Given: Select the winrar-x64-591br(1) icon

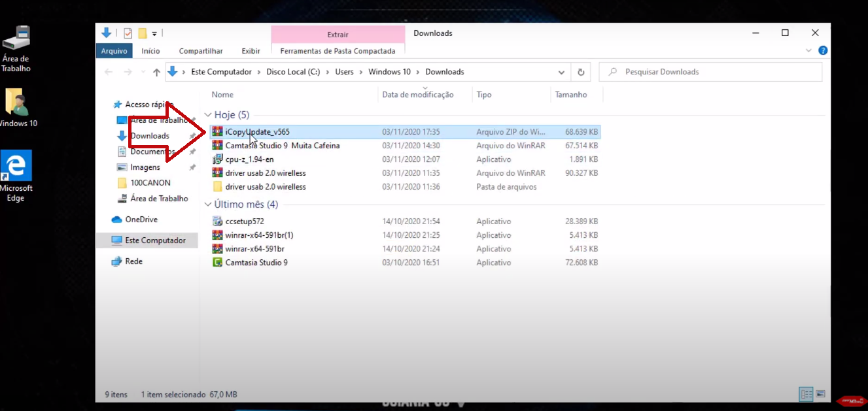Looking at the screenshot, I should [218, 235].
